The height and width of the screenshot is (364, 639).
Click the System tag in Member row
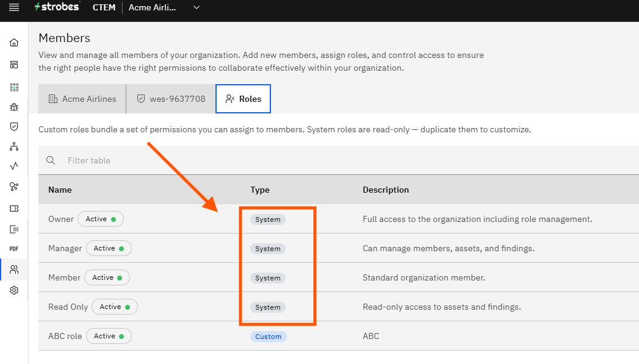[268, 278]
